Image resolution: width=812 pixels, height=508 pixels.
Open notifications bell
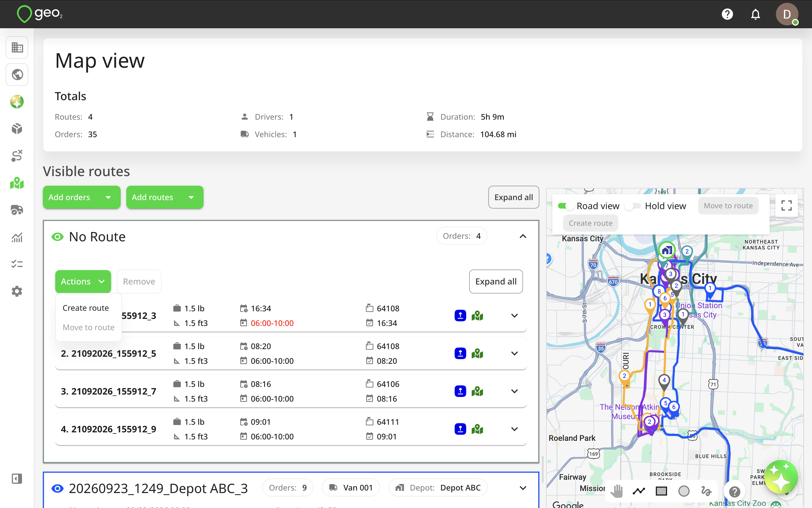click(755, 14)
